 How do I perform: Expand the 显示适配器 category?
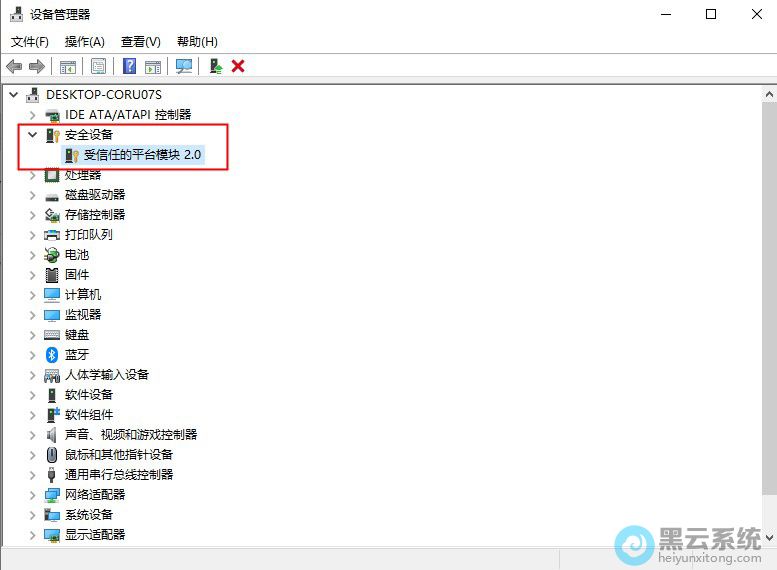32,534
